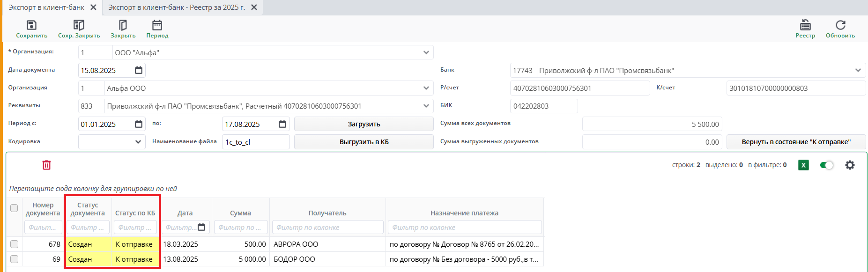
Task: Export the grid with the Excel icon
Action: point(803,165)
